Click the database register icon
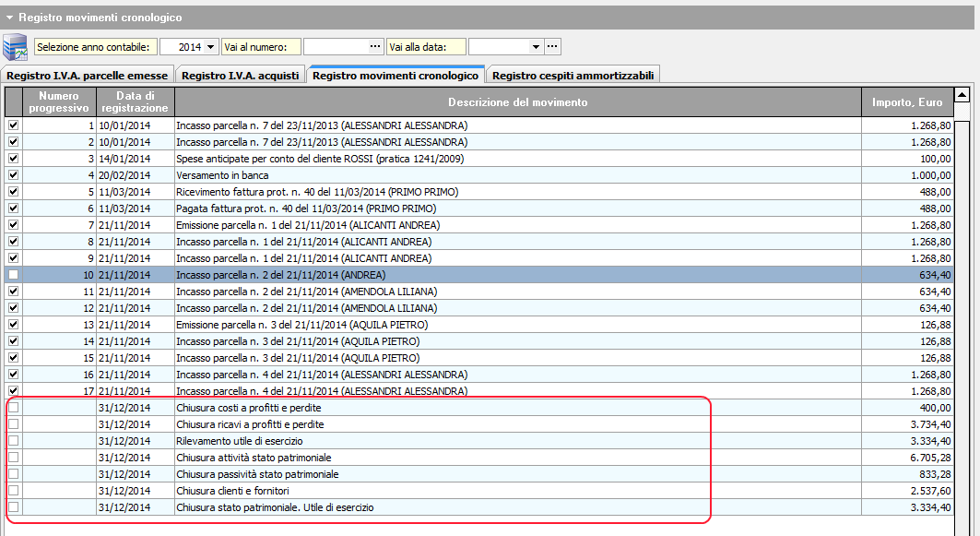 click(x=15, y=46)
